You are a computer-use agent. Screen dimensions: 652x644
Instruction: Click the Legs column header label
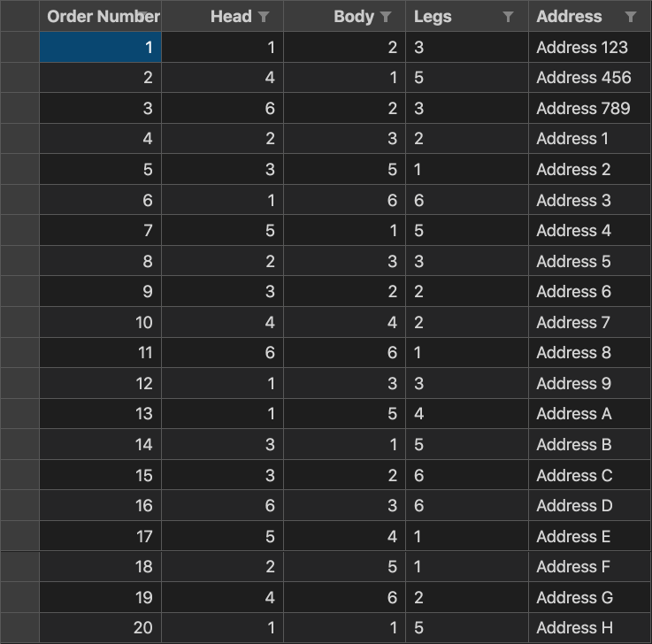[433, 17]
